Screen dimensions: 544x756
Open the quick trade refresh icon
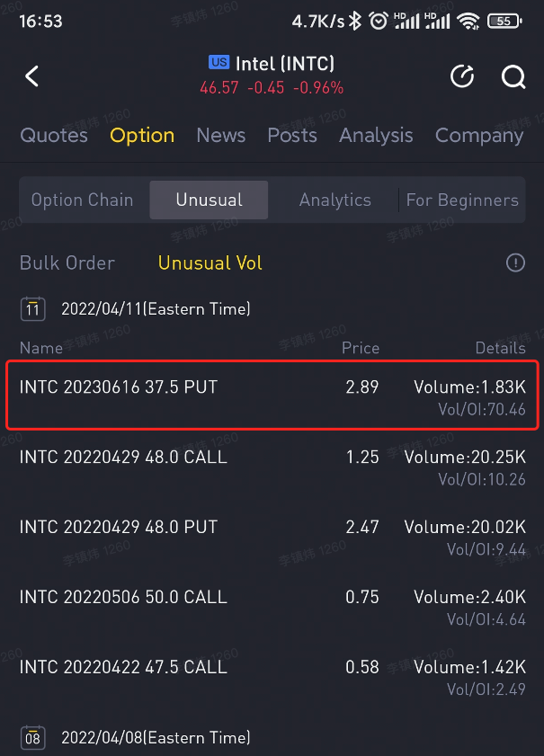[462, 76]
